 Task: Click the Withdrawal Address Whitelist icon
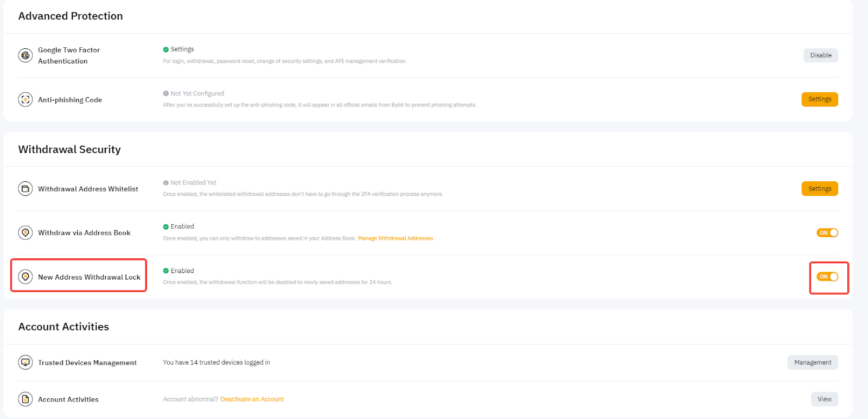(x=25, y=189)
